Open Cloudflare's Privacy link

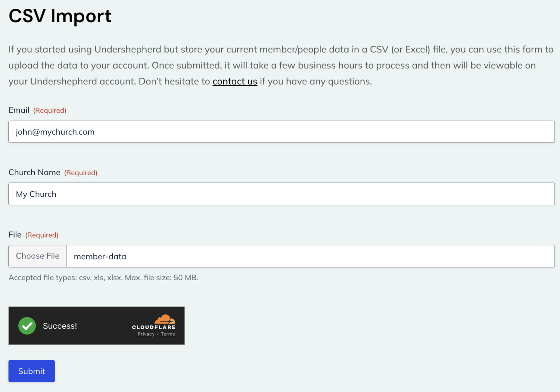point(146,334)
